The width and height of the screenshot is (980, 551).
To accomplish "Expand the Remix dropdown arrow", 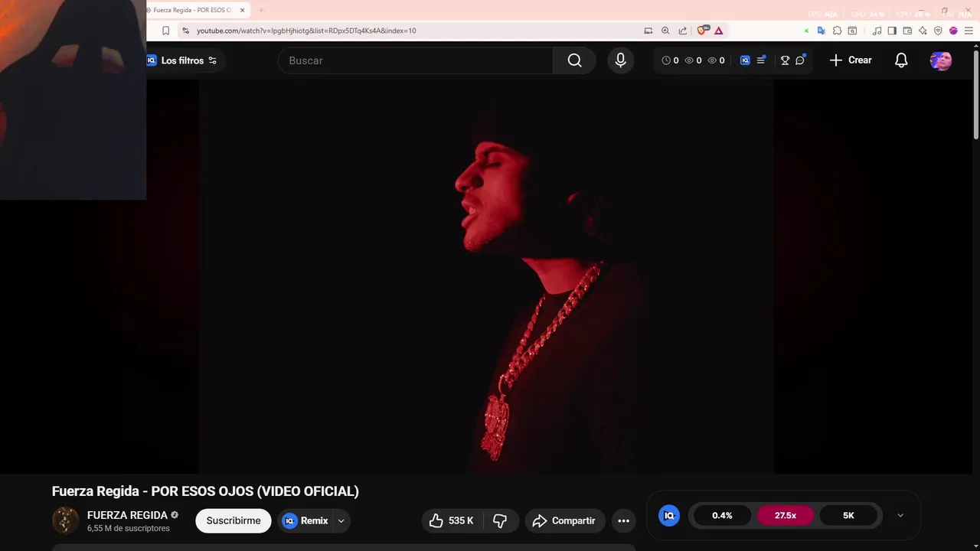I will 341,520.
